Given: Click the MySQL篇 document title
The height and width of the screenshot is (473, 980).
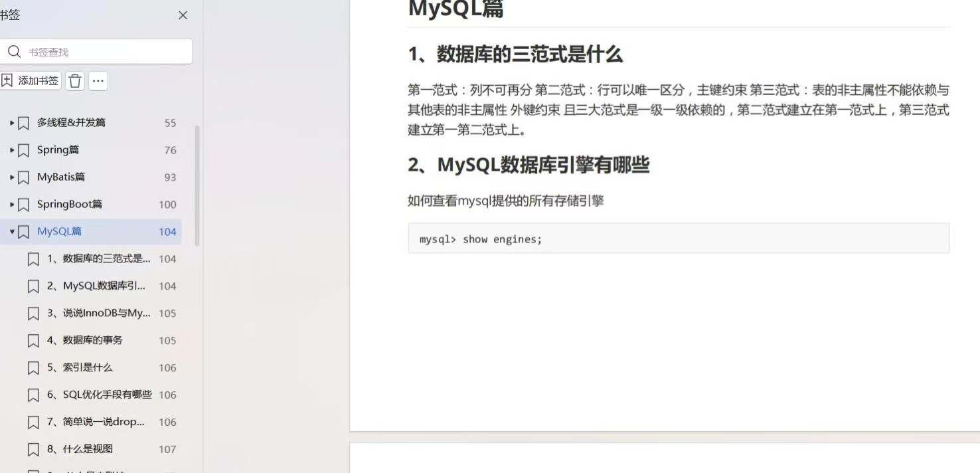Looking at the screenshot, I should click(455, 9).
